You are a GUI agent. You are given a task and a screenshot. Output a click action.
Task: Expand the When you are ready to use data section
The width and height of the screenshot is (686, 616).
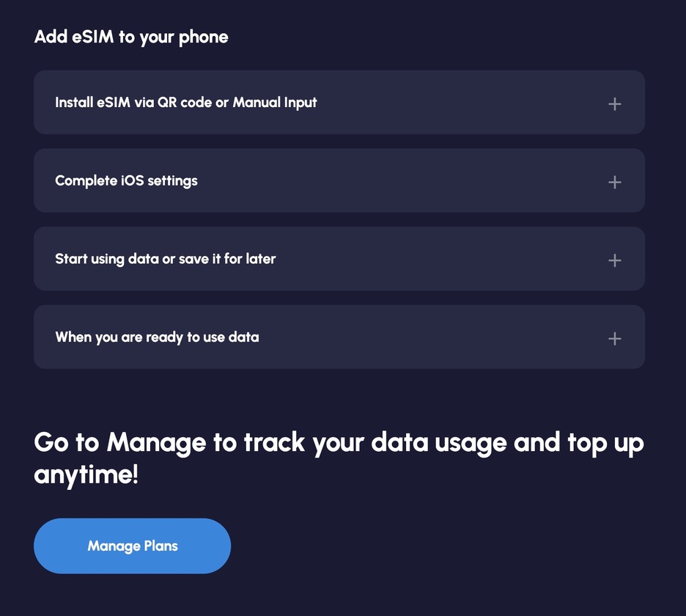339,337
